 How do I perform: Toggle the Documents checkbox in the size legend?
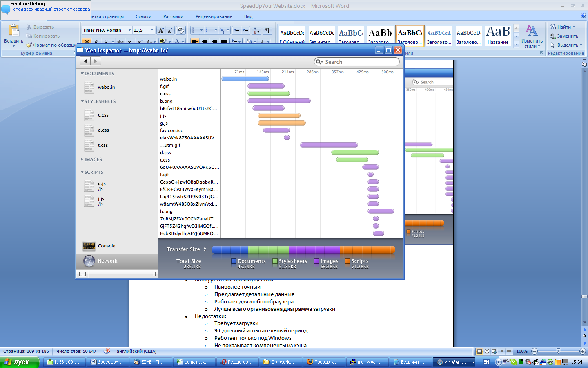234,261
